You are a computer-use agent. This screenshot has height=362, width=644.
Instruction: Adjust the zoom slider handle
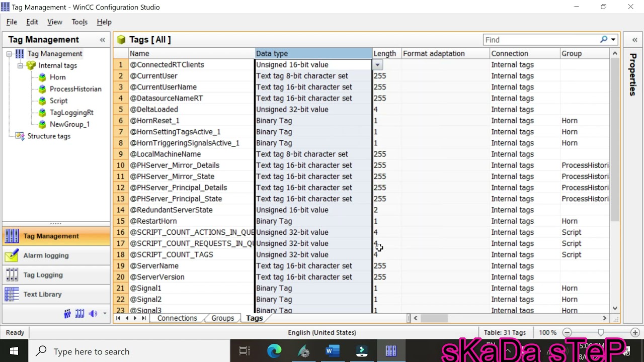pos(601,332)
